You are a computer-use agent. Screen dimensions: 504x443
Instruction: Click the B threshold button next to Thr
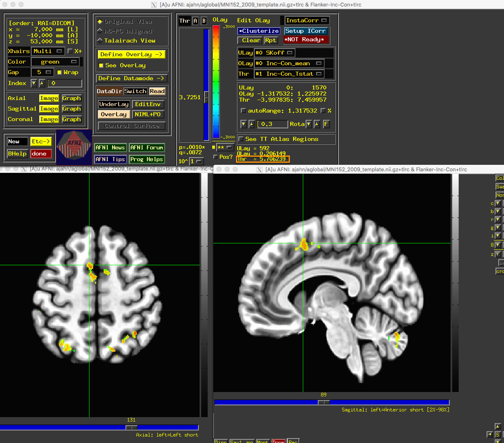pos(204,21)
